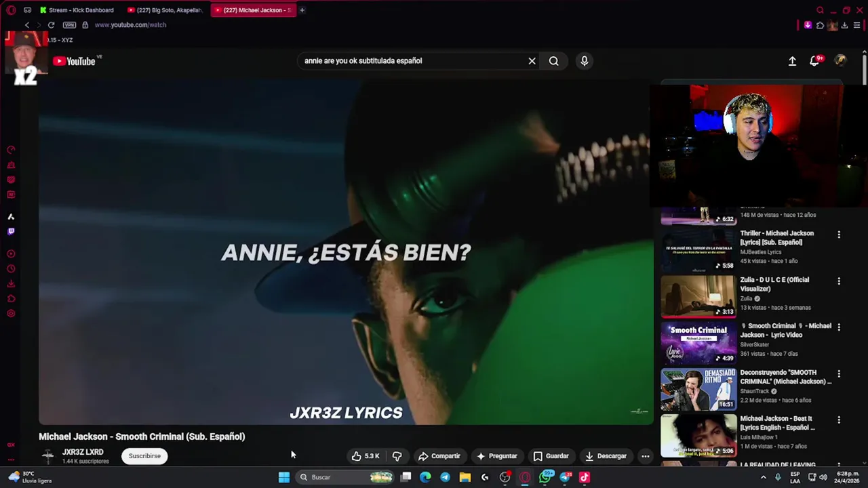Open Michael Jackson - Beat It thumbnail

click(x=698, y=435)
